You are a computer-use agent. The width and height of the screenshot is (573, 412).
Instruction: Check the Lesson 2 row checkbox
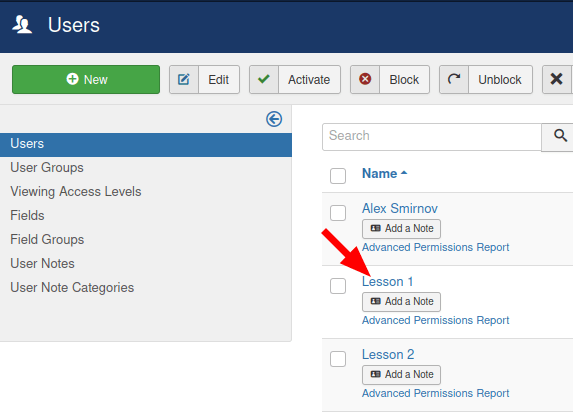(x=338, y=359)
